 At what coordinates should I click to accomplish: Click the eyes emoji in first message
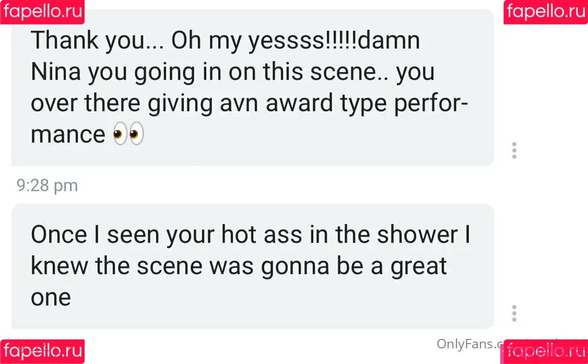coord(128,134)
